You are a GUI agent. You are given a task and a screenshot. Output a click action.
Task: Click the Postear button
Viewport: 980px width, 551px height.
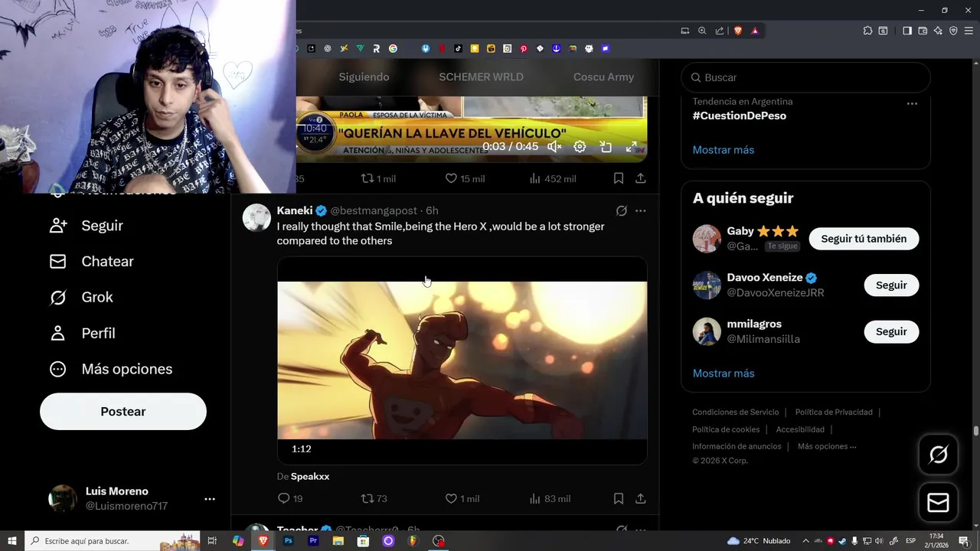click(123, 411)
